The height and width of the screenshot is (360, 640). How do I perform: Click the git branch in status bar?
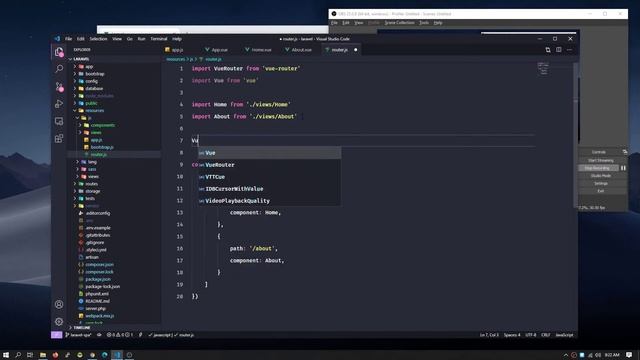tap(78, 335)
